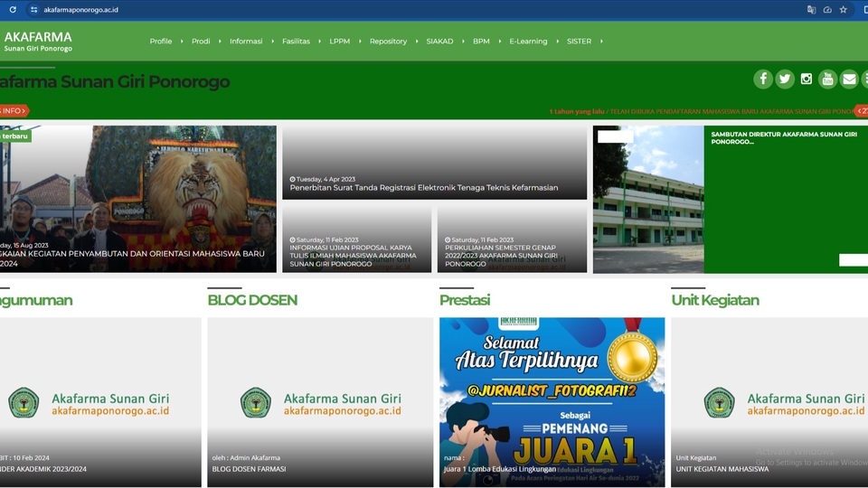Screen dimensions: 868x488
Task: Reload the page with the refresh icon
Action: (13, 9)
